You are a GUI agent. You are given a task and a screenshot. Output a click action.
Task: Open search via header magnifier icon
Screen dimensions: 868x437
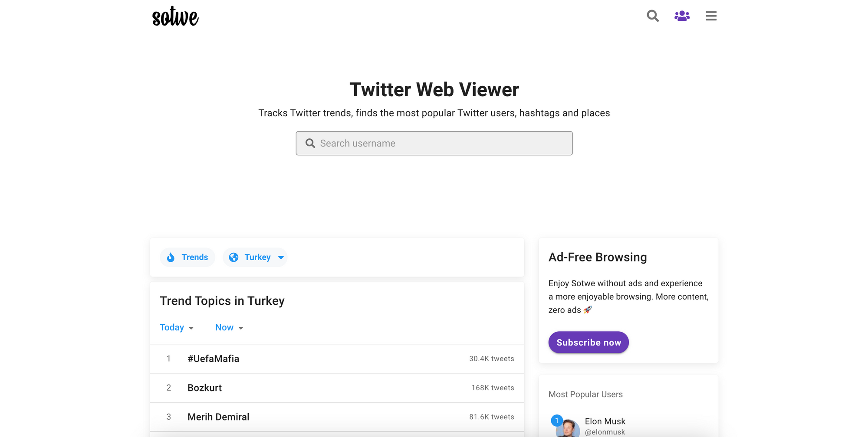(653, 16)
